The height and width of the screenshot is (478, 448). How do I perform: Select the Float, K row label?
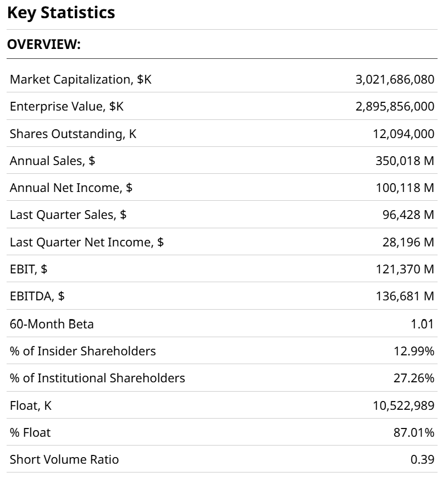click(x=31, y=406)
